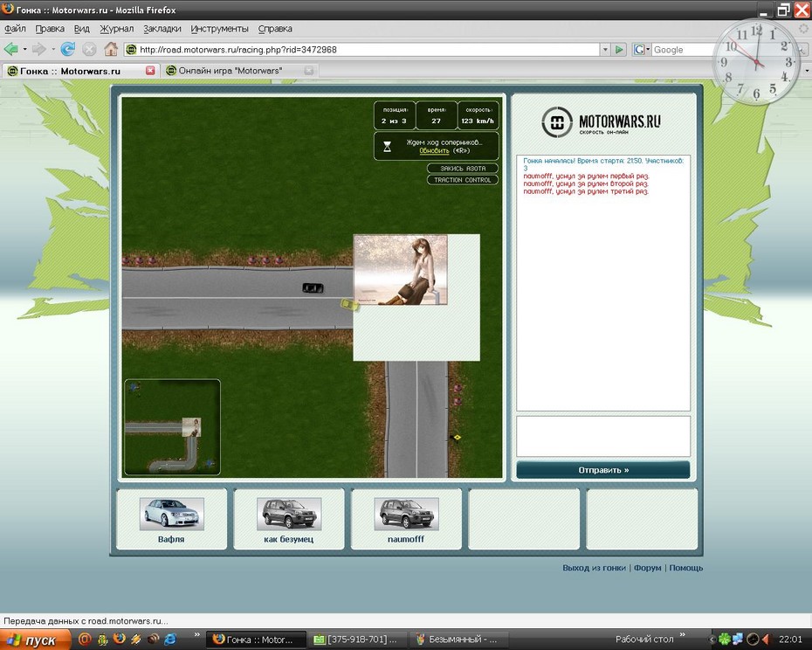Click the Winamp lightning quick launch icon

pos(136,640)
